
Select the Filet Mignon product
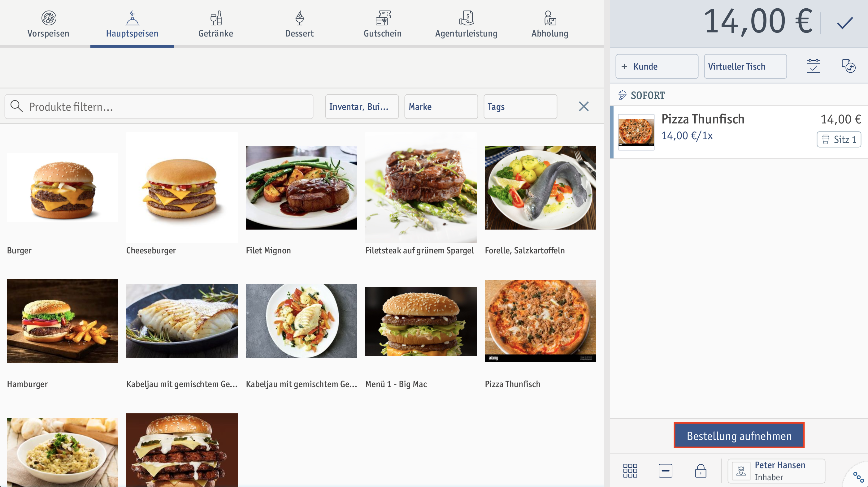click(x=301, y=187)
